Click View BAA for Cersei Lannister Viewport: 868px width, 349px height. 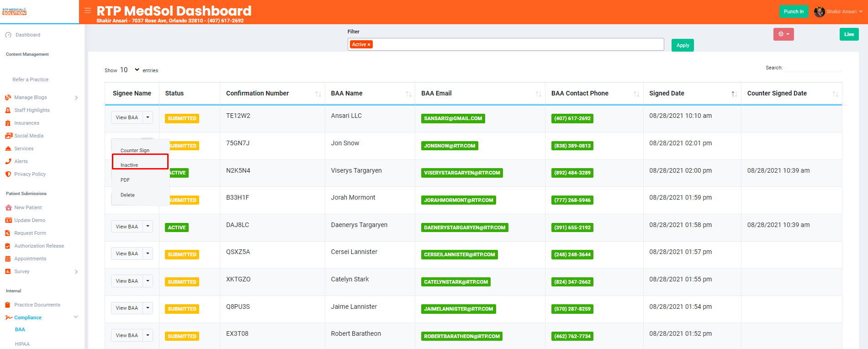click(127, 254)
